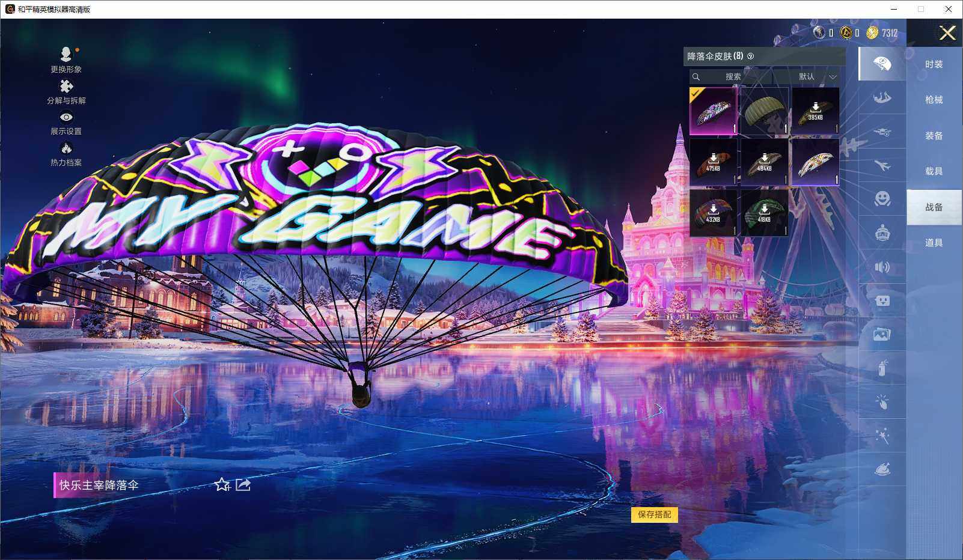Click the 保存搭配 save loadout button
The height and width of the screenshot is (560, 963).
click(x=655, y=514)
